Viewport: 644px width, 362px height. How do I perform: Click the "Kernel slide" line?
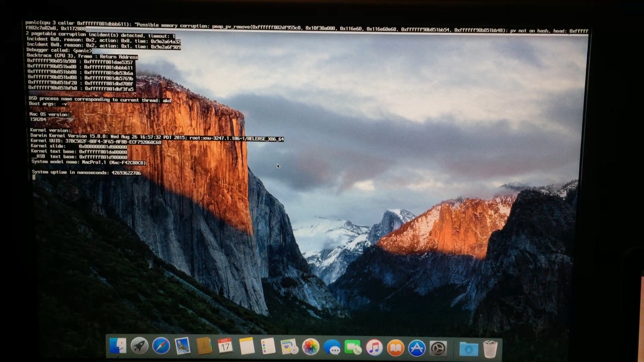79,147
